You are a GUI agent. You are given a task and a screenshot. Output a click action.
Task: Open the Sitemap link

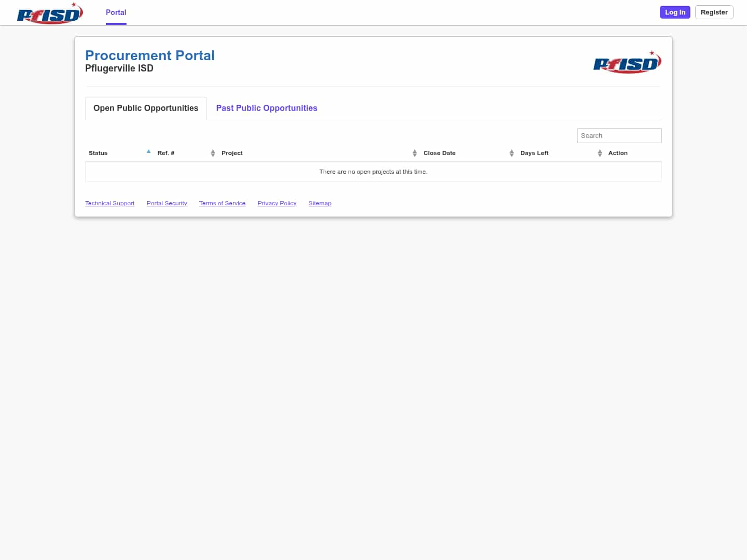coord(320,203)
